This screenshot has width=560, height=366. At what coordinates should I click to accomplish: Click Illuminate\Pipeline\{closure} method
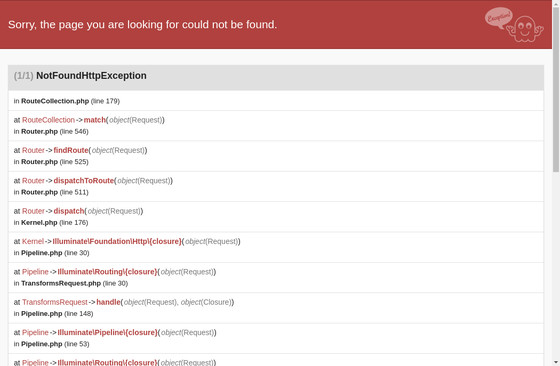click(107, 332)
